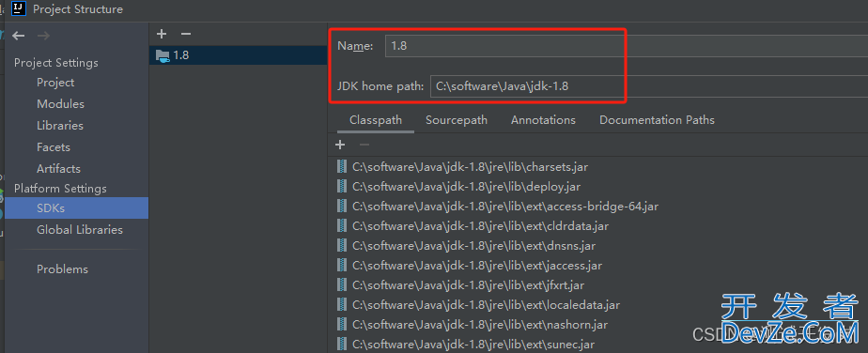This screenshot has width=868, height=353.
Task: Click the remove classpath entry minus icon
Action: click(364, 145)
